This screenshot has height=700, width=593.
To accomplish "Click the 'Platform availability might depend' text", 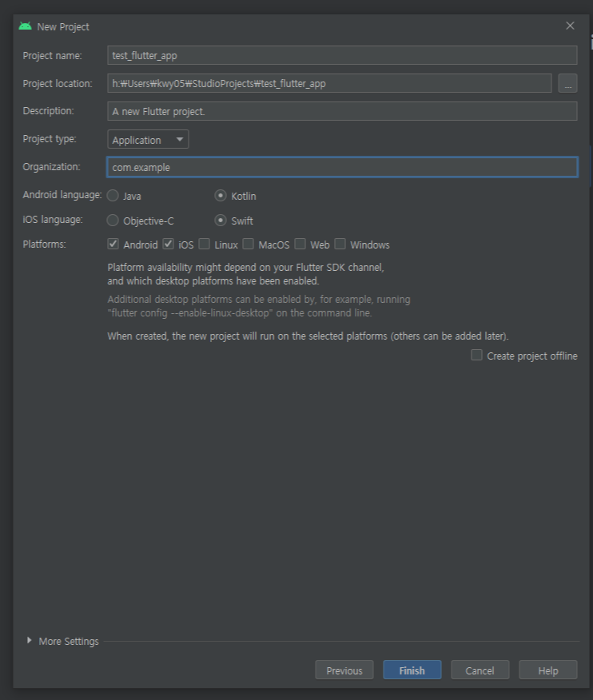I will (245, 274).
